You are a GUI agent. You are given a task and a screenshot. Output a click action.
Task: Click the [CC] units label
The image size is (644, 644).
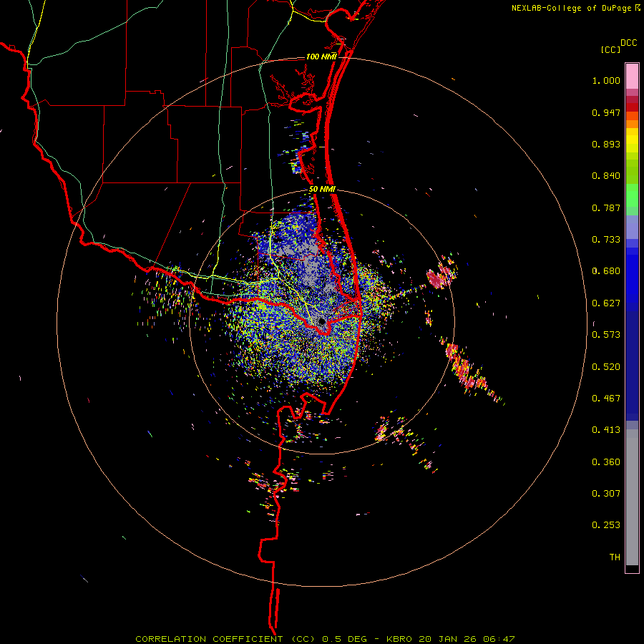[x=610, y=49]
